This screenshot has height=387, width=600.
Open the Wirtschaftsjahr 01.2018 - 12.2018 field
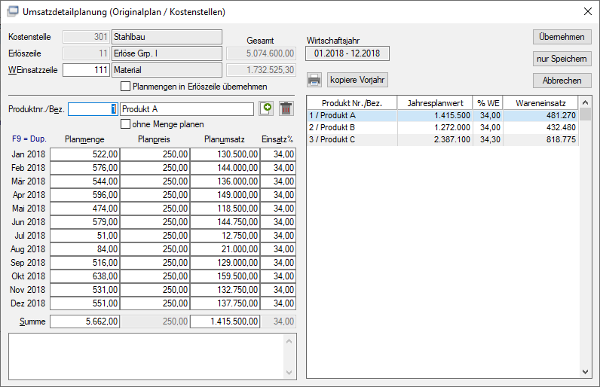(x=347, y=54)
